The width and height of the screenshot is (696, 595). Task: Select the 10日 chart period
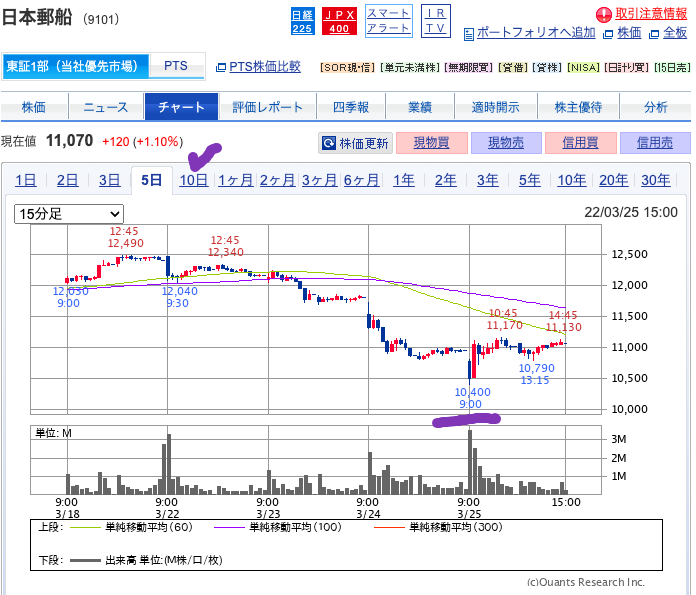coord(194,180)
